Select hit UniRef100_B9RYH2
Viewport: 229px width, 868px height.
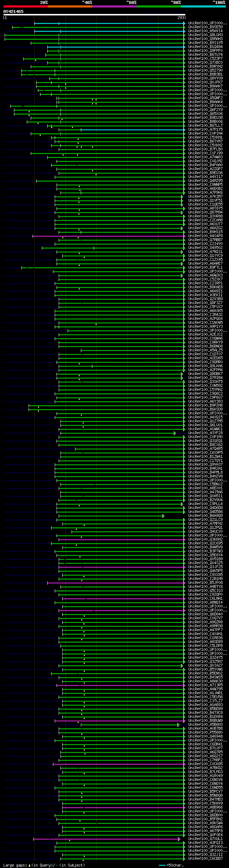click(x=205, y=67)
